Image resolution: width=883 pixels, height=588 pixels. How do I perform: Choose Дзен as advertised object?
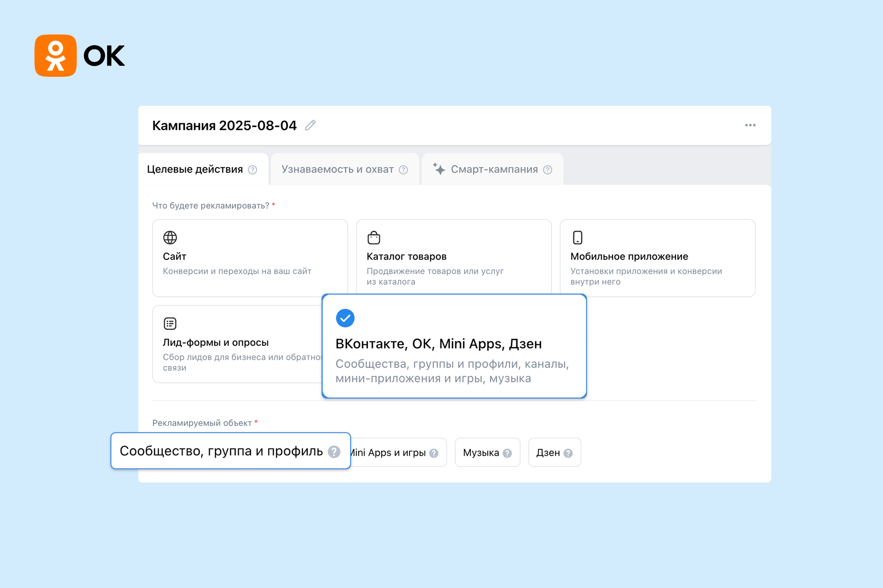tap(555, 452)
